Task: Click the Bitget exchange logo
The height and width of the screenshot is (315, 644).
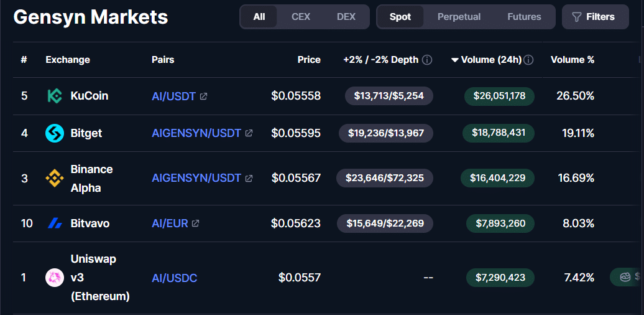Action: [x=55, y=133]
